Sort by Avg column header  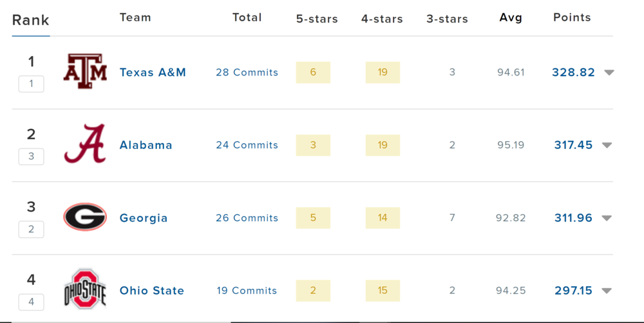(511, 18)
